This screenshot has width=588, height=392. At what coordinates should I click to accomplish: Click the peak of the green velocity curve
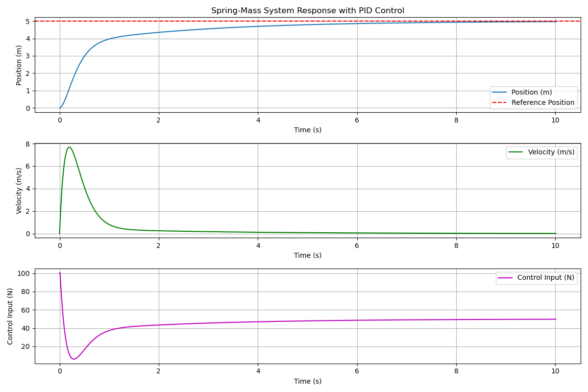pyautogui.click(x=69, y=147)
